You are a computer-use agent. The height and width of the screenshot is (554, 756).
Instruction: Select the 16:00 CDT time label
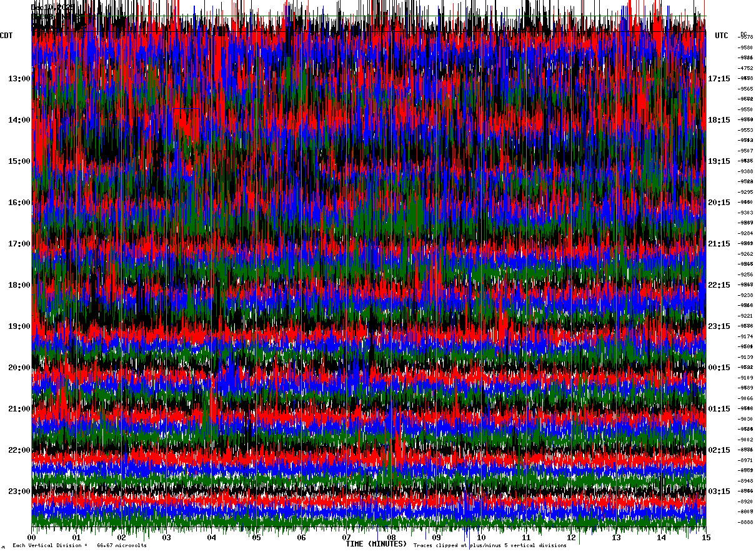point(19,203)
